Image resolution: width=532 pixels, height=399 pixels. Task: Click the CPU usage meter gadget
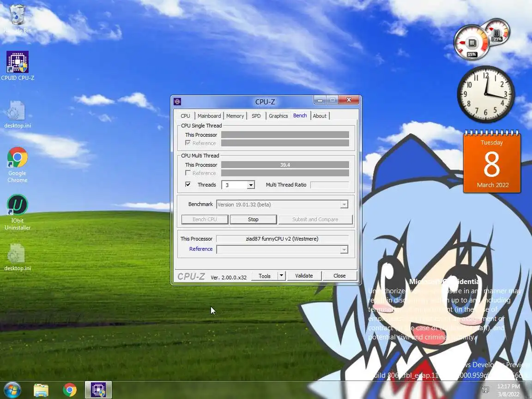[x=472, y=43]
